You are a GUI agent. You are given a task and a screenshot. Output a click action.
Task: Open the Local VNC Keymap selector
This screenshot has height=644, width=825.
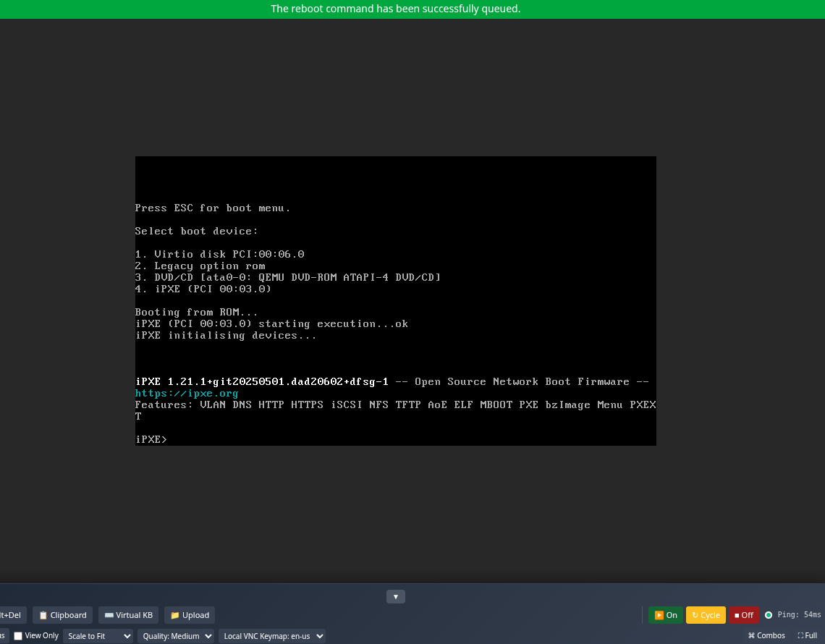tap(272, 636)
